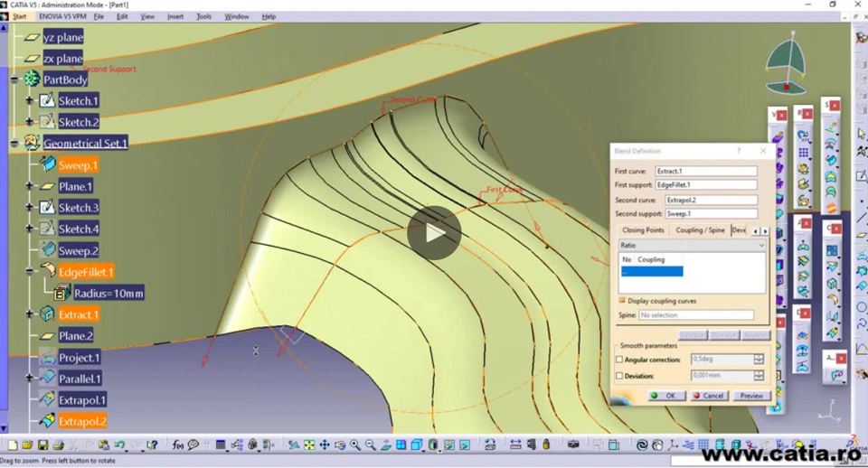Screen dimensions: 868x468
Task: Expand the Extract.1 tree node
Action: (x=29, y=314)
